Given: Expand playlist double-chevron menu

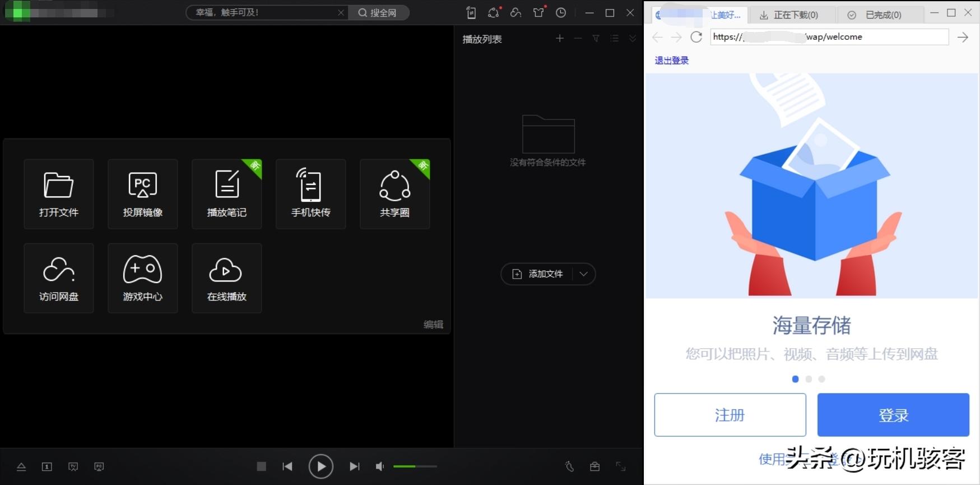Looking at the screenshot, I should (633, 38).
